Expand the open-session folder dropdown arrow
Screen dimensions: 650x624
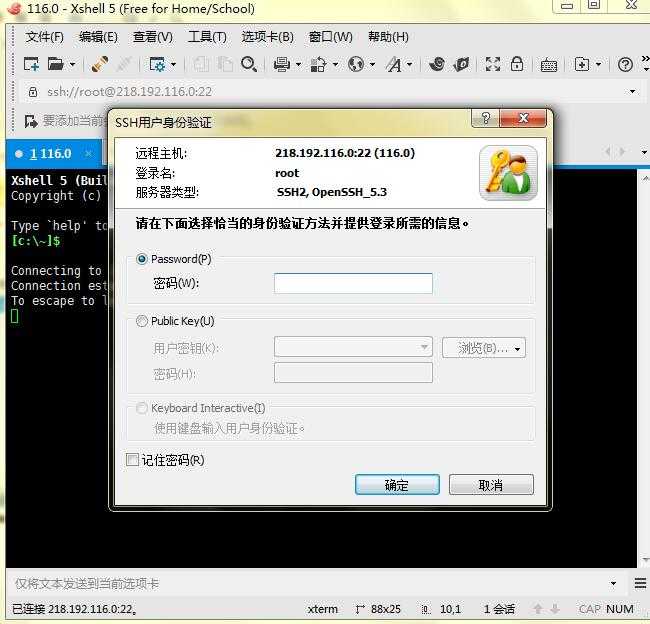(x=73, y=65)
